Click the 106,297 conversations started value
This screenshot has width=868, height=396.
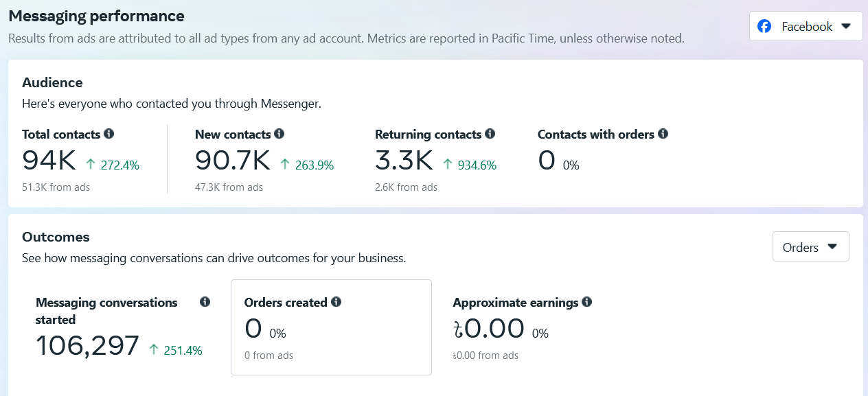87,347
